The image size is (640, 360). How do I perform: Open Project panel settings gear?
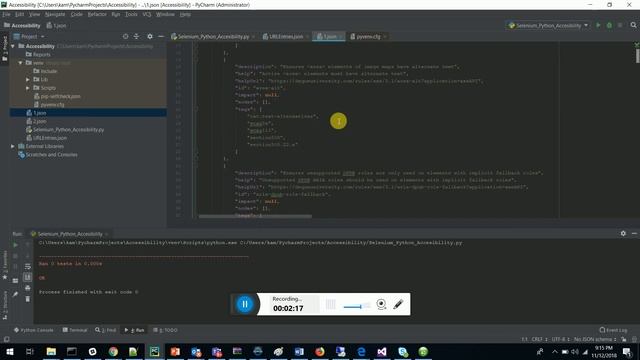click(150, 36)
